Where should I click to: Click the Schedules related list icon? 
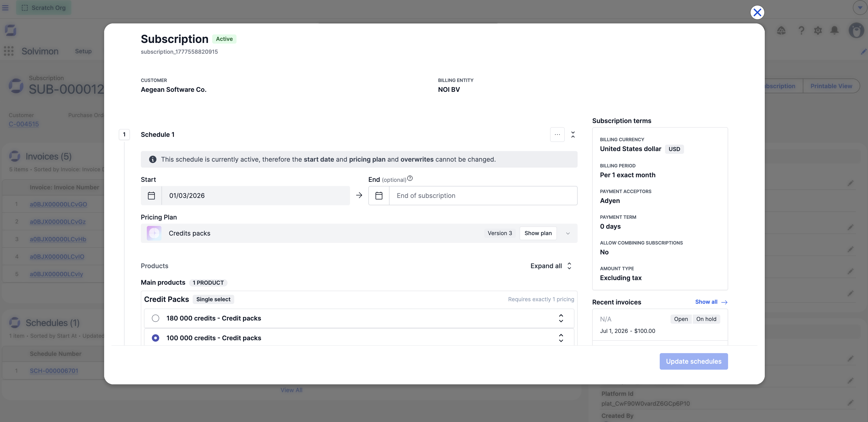pyautogui.click(x=14, y=323)
